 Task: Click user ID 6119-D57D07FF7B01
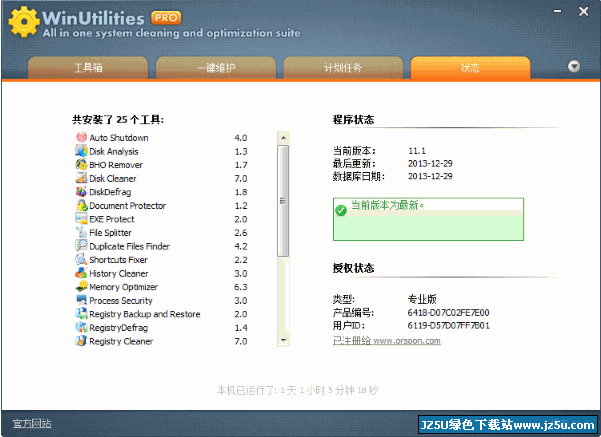point(448,325)
